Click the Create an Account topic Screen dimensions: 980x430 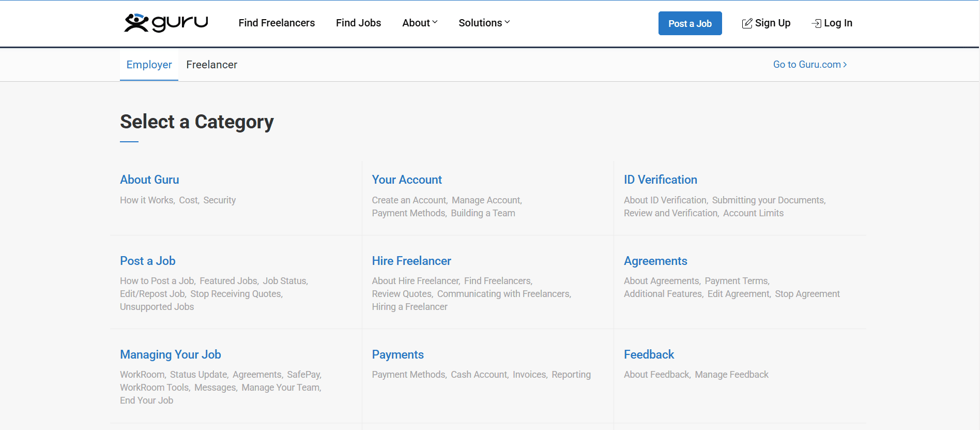[x=409, y=200]
